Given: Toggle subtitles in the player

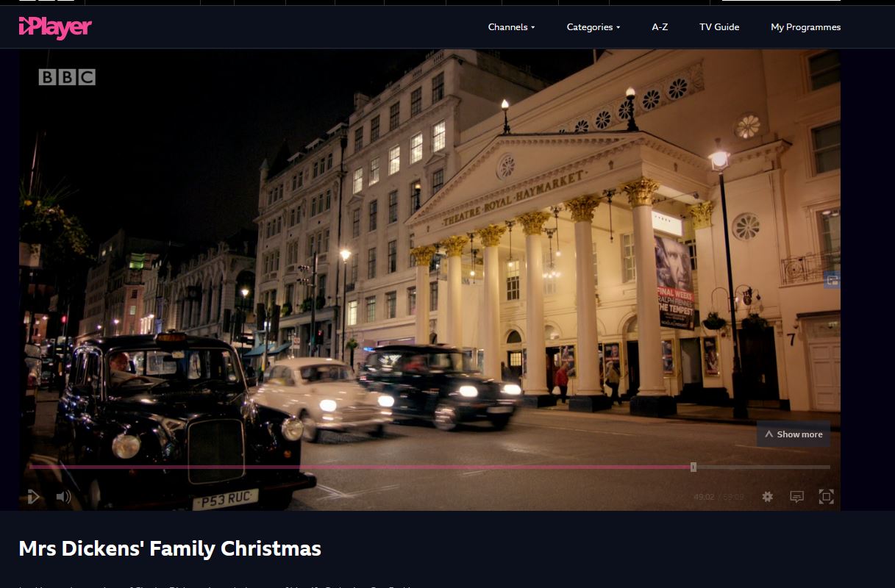Looking at the screenshot, I should [796, 497].
